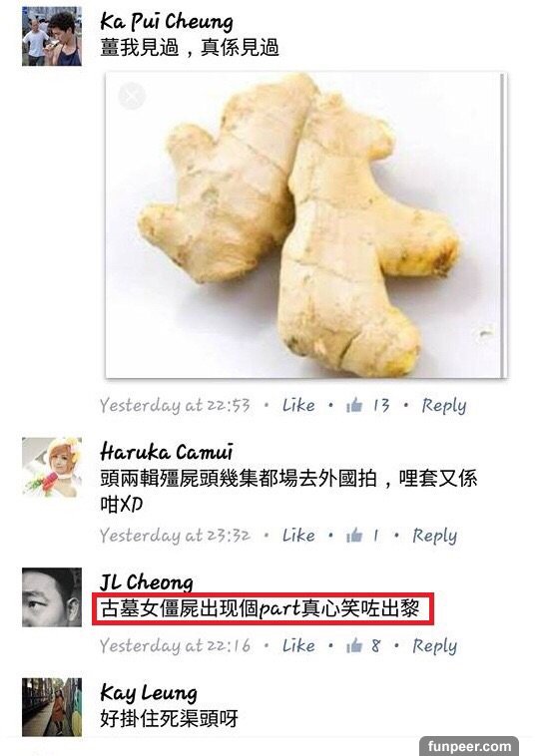Click the thumbs-up icon with 13 likes
This screenshot has width=539, height=756.
(x=354, y=405)
